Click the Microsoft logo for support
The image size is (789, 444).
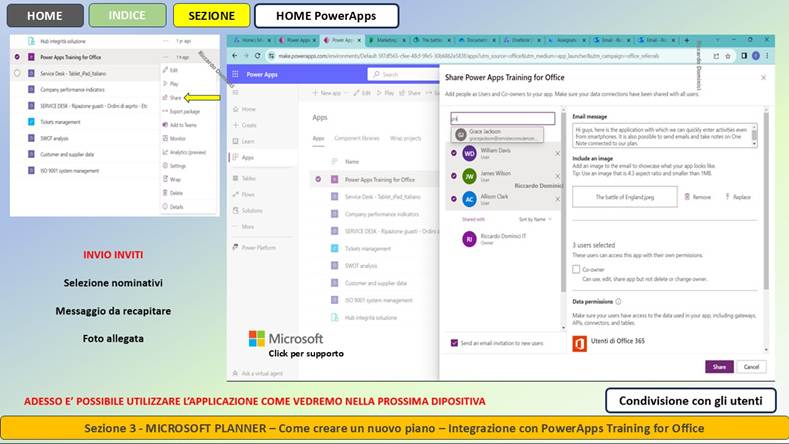[x=286, y=339]
